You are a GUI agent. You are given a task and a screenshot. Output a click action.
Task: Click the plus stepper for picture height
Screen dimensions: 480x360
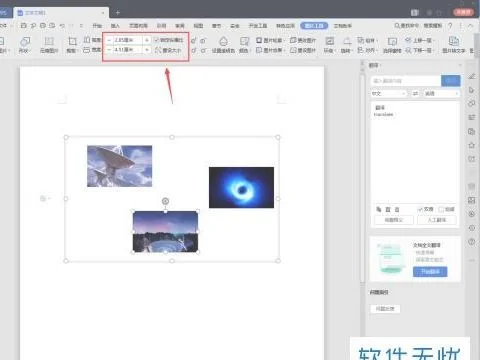click(147, 40)
